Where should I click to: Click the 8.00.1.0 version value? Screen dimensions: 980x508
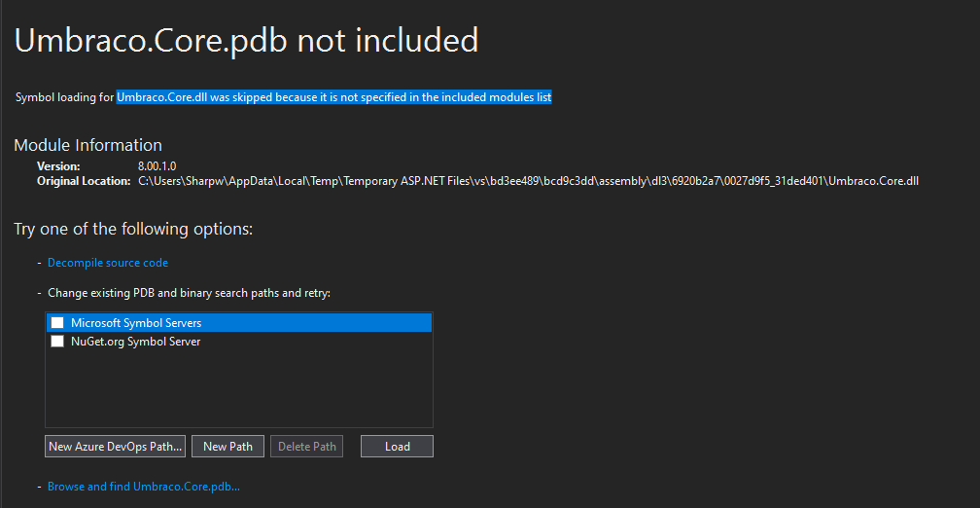point(157,166)
